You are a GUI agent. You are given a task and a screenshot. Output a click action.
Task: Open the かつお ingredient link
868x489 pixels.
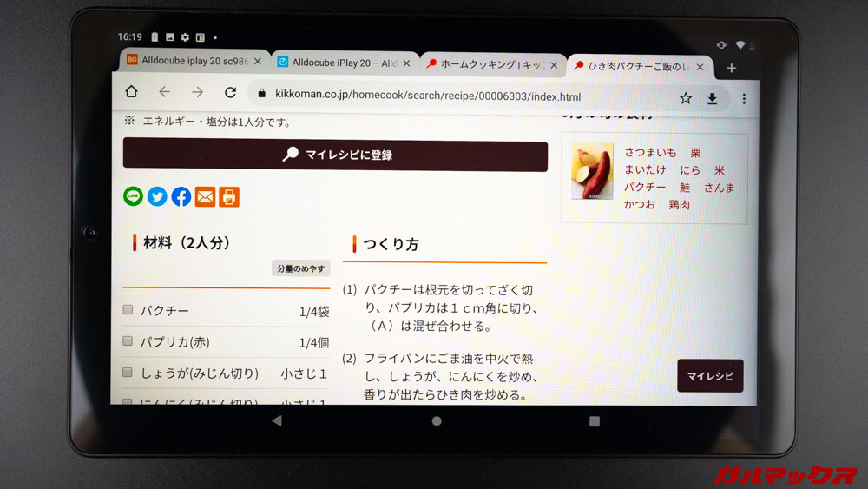640,204
